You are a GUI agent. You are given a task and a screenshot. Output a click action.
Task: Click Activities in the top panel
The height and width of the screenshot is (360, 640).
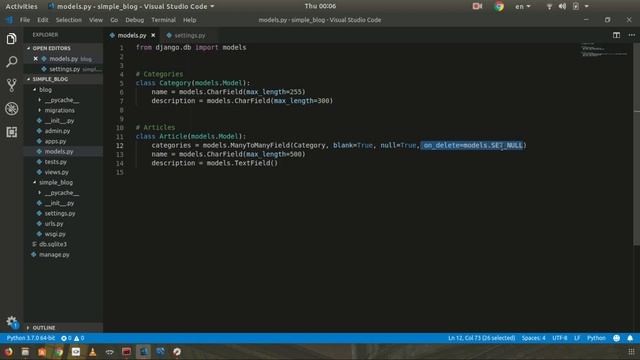click(x=21, y=6)
